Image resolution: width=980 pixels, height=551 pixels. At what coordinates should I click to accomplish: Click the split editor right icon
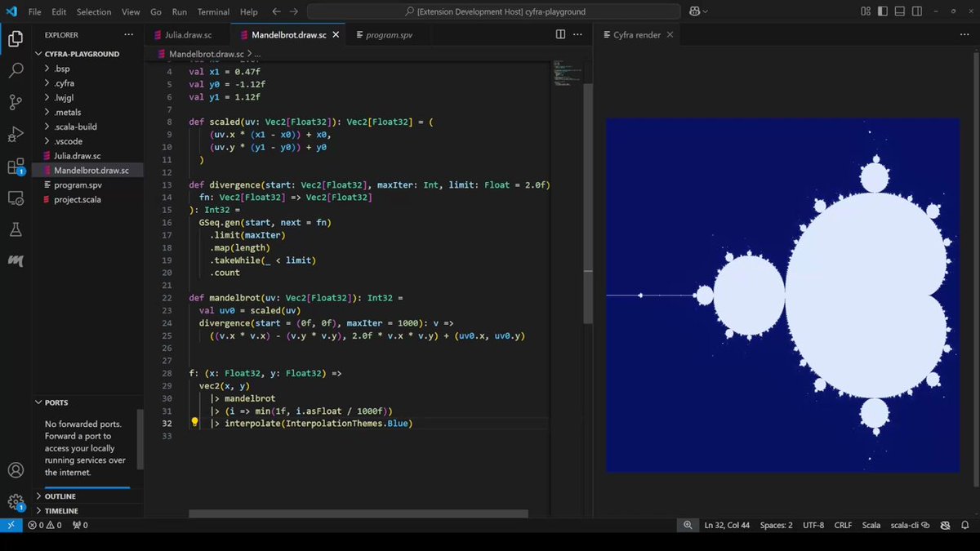(x=560, y=34)
